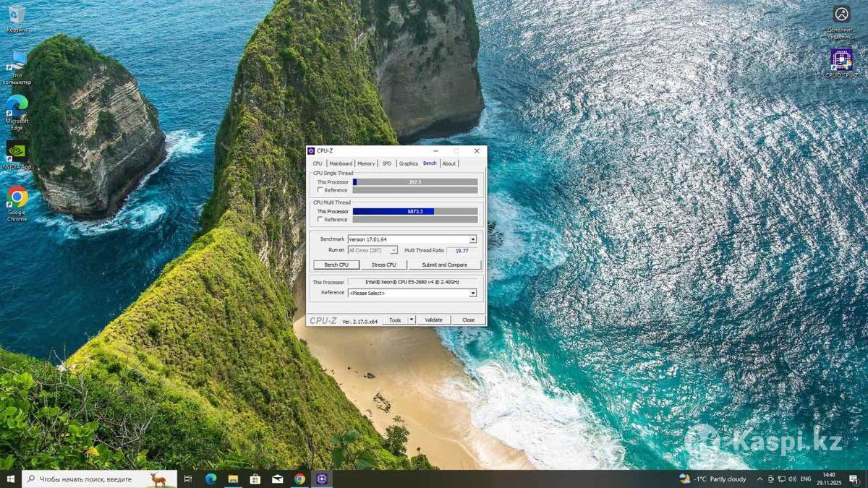Open the Reference processor "Please Select" dropdown

[473, 293]
